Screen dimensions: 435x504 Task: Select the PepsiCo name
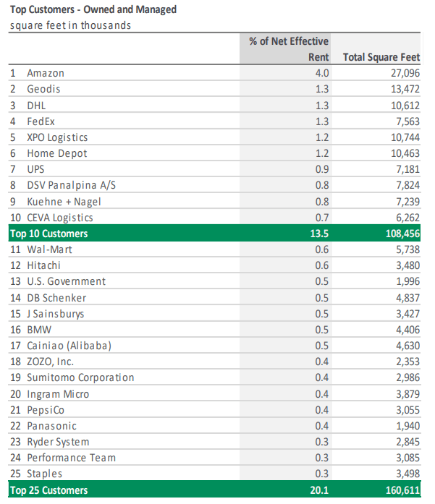(x=46, y=410)
